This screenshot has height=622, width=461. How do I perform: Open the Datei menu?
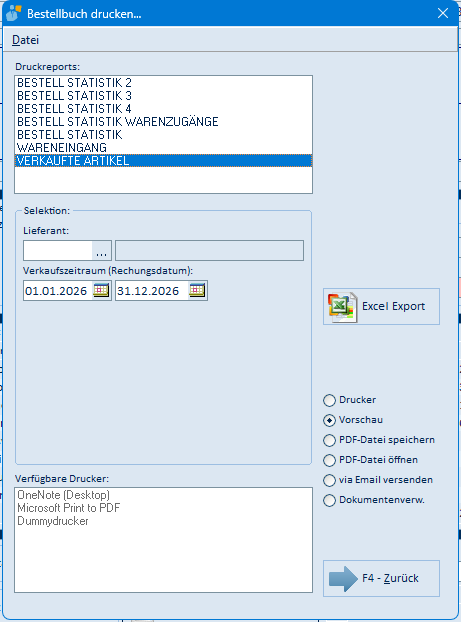click(x=25, y=40)
